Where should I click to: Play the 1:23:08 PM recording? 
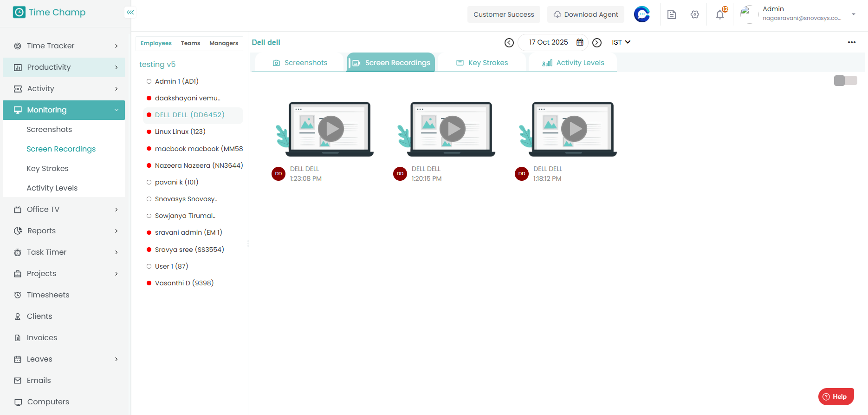(331, 129)
